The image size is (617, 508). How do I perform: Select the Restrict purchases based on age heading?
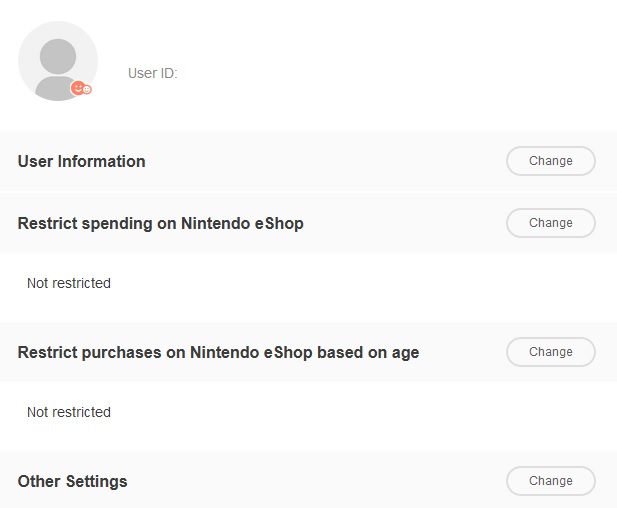(218, 352)
